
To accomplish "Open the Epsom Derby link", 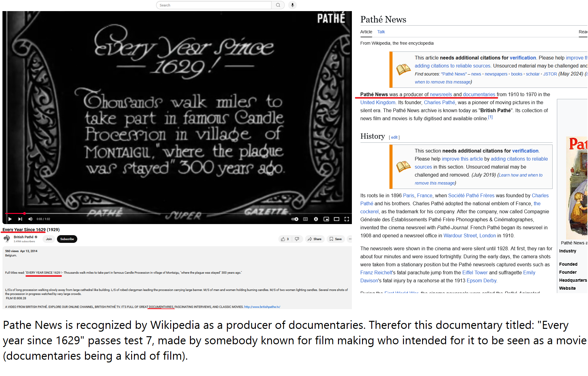I will pyautogui.click(x=481, y=280).
